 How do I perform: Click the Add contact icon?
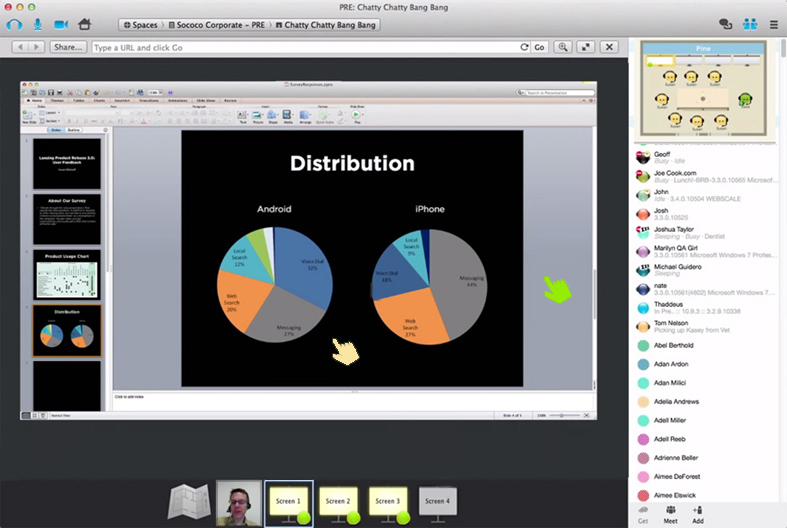(698, 514)
